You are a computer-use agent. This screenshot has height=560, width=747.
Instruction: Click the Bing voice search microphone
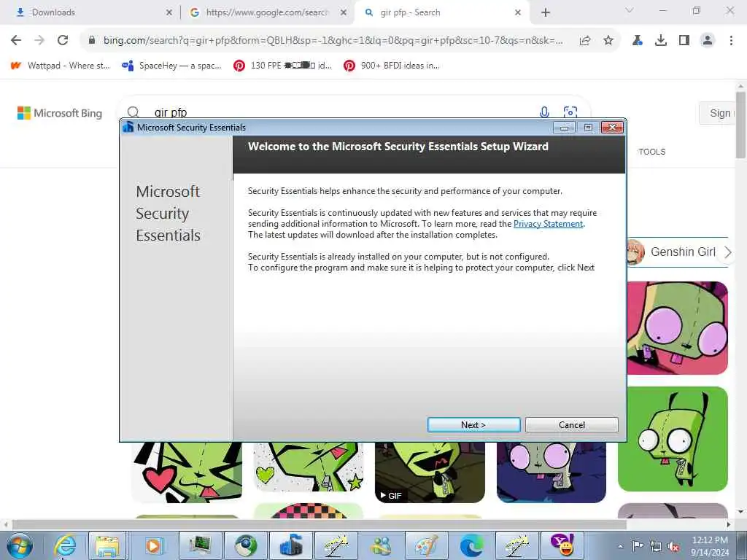click(544, 112)
